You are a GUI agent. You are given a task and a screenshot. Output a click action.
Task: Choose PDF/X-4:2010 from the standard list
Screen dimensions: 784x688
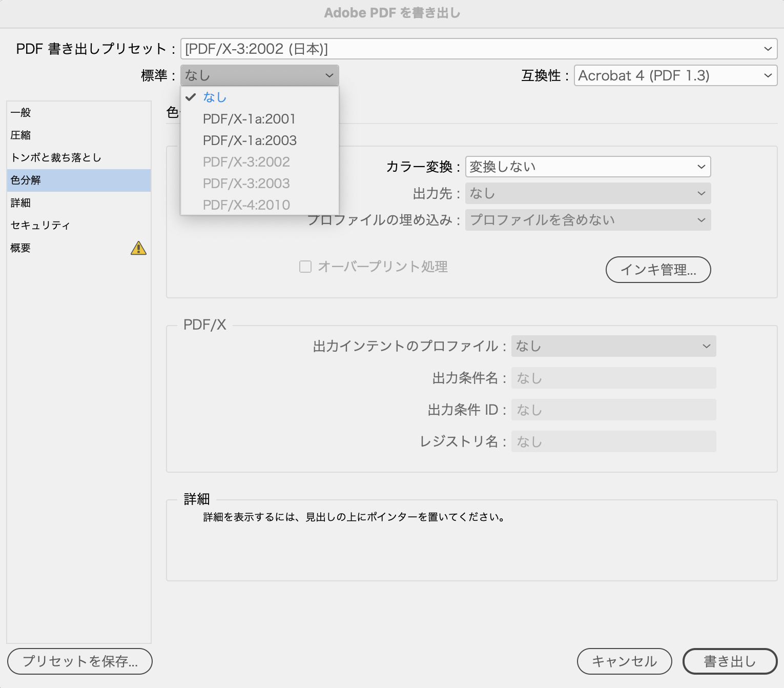point(259,205)
